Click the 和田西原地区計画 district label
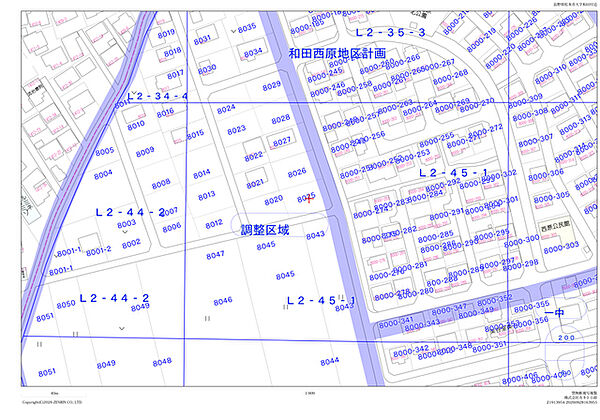The height and width of the screenshot is (420, 600). click(337, 53)
